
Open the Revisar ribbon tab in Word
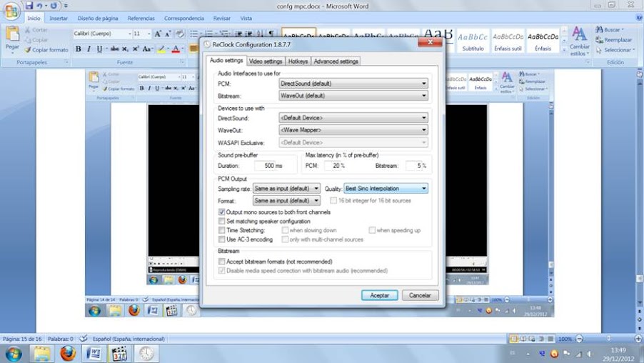(x=222, y=18)
